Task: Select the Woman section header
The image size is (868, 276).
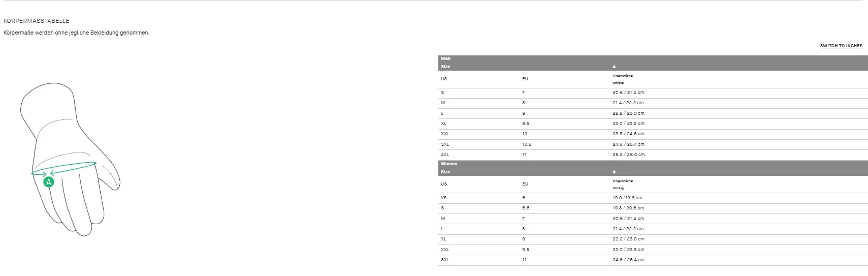Action: click(449, 164)
